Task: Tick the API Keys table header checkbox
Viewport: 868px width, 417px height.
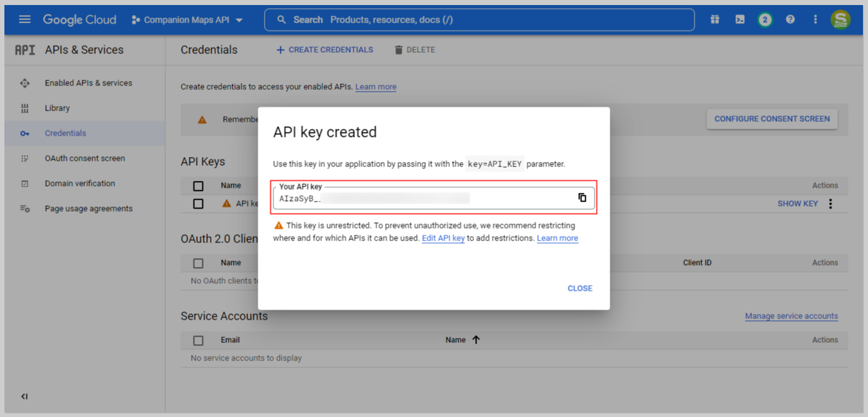Action: click(199, 186)
